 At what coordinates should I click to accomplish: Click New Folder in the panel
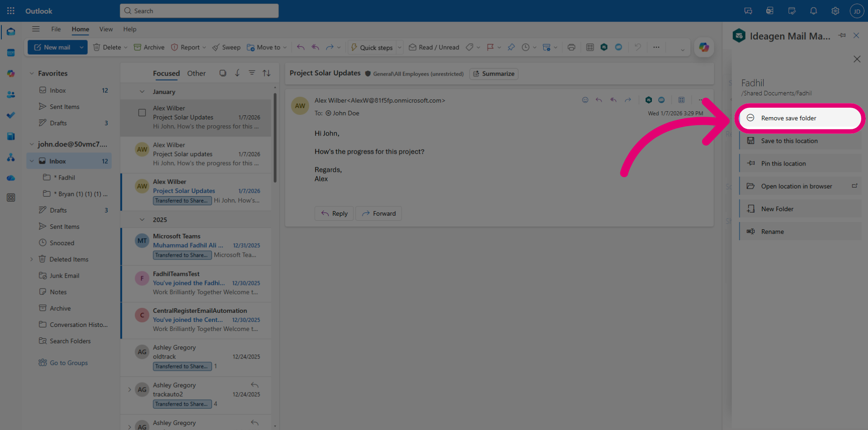click(x=800, y=208)
